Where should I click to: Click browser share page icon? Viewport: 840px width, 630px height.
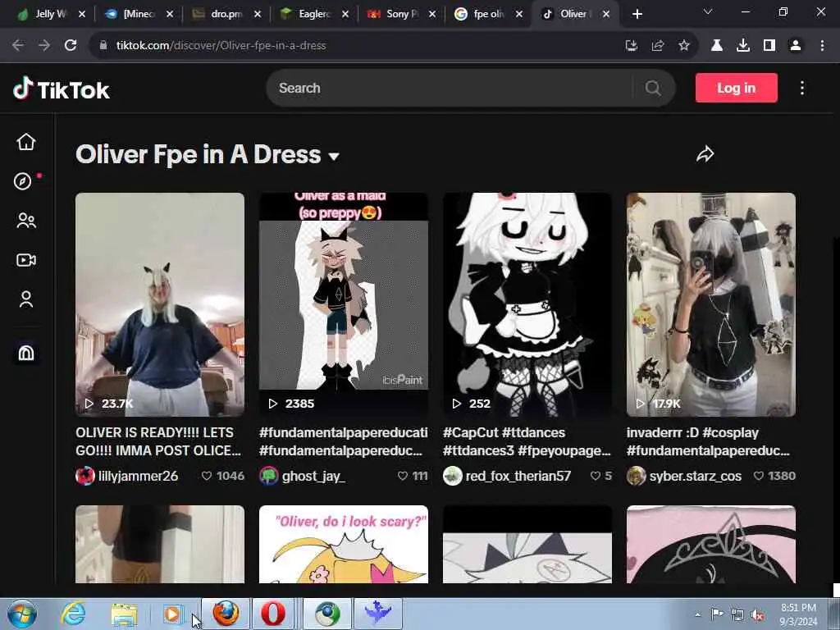point(658,46)
